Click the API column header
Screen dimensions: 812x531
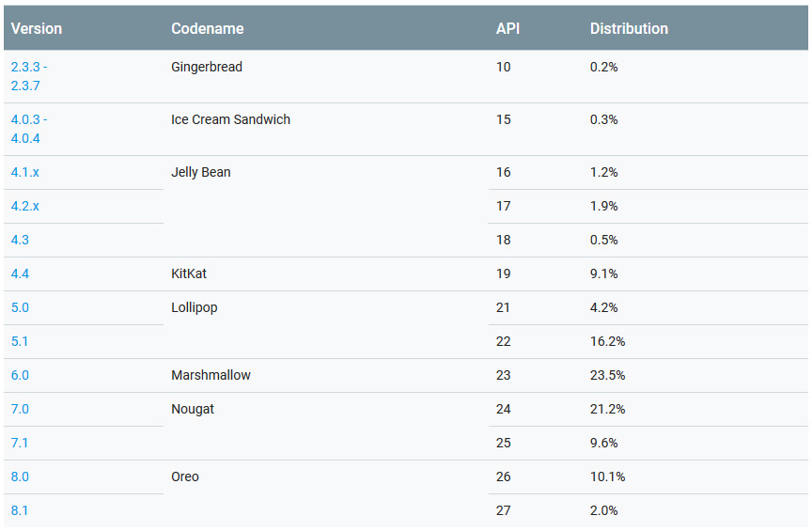click(507, 28)
